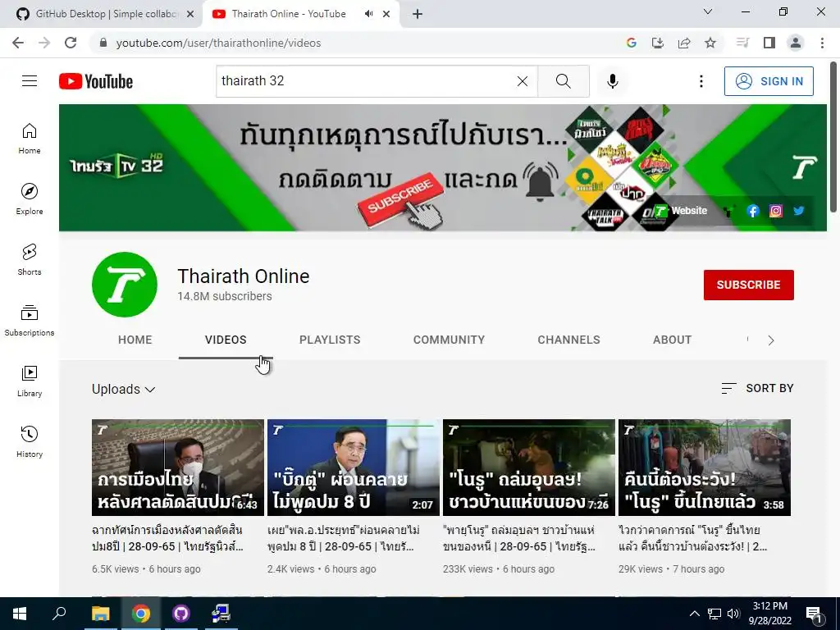Go back with the browser back arrow
The width and height of the screenshot is (840, 630).
(x=18, y=43)
